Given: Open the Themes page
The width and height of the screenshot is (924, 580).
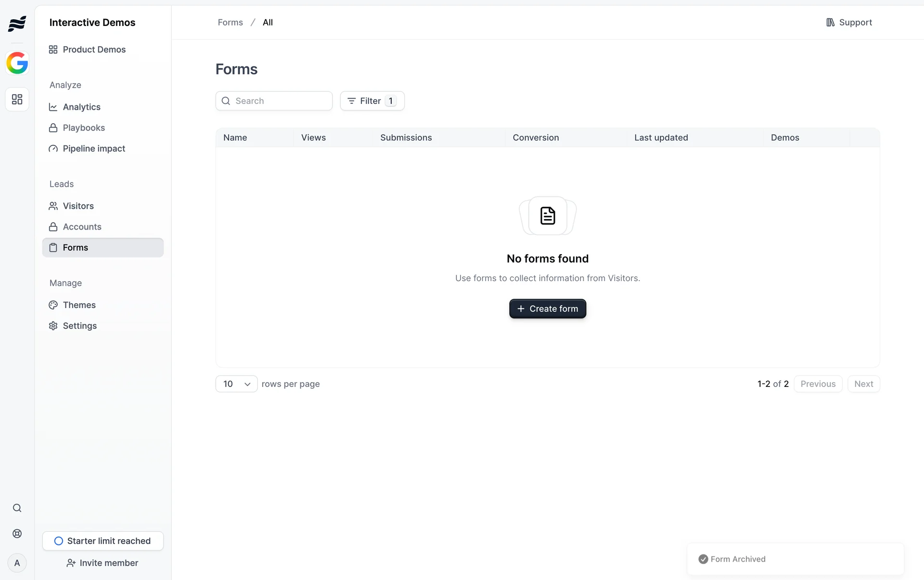Looking at the screenshot, I should [79, 305].
